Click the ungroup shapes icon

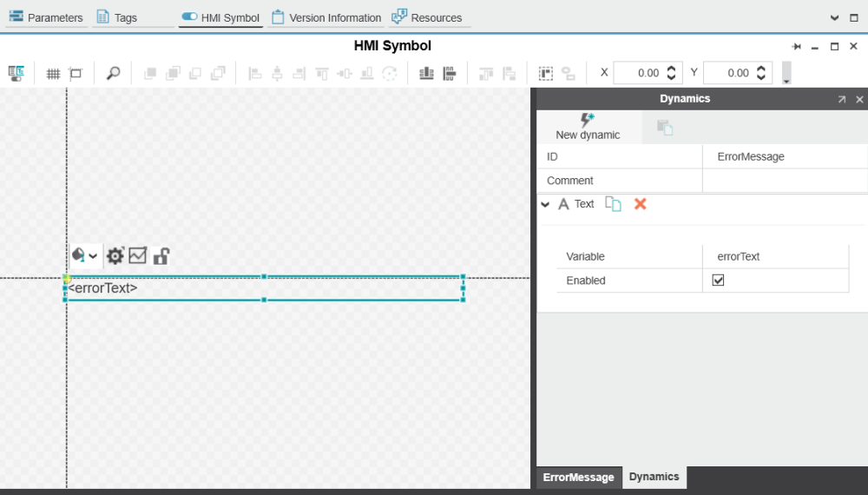569,73
